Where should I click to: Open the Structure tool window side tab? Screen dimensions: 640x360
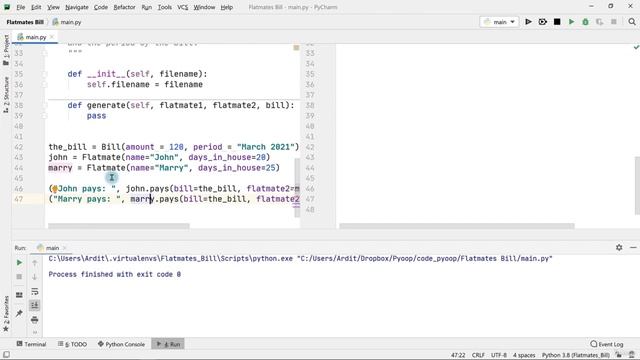coord(6,95)
